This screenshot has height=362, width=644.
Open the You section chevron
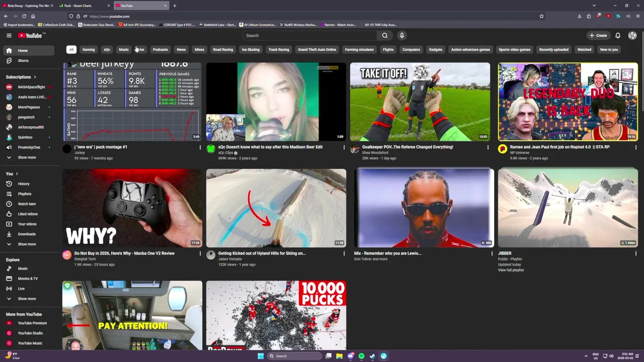pos(18,173)
